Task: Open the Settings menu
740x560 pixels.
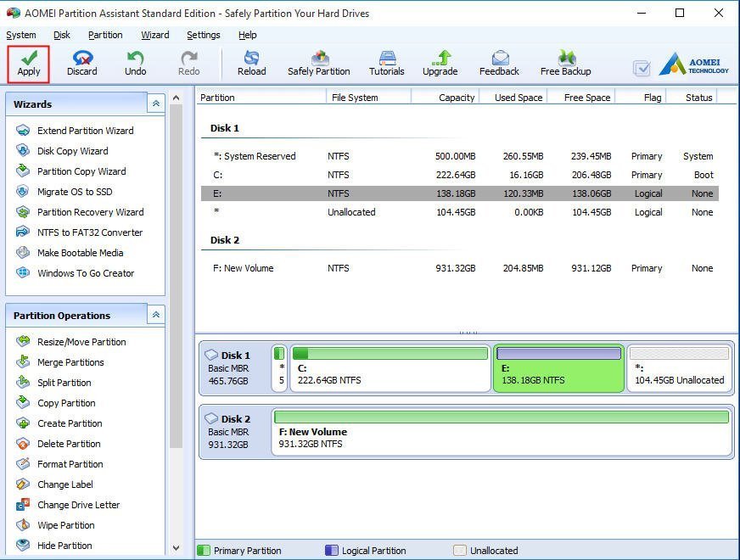Action: pos(203,35)
